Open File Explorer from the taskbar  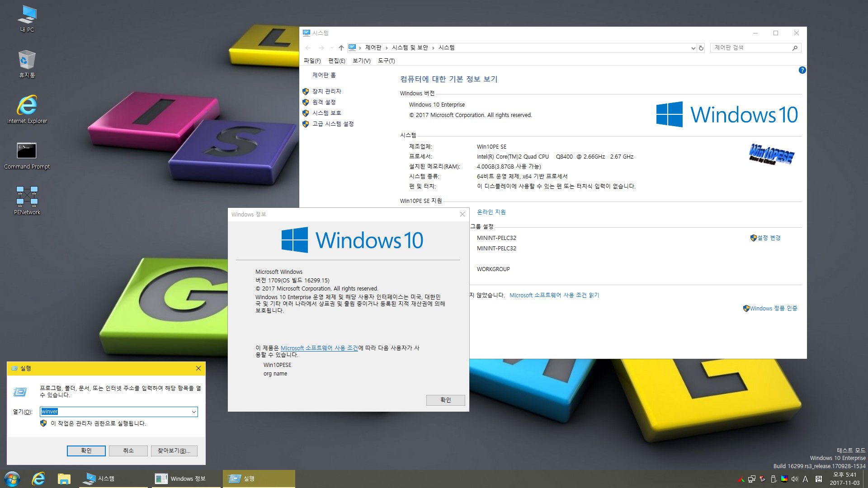tap(64, 479)
